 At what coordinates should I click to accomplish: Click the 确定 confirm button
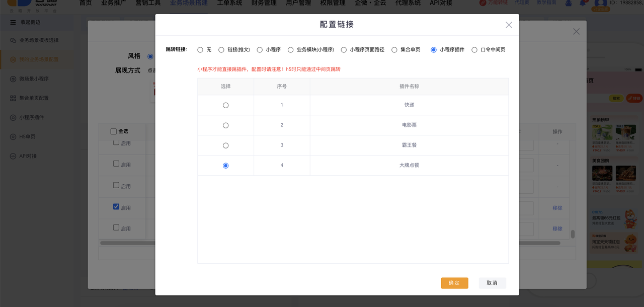454,283
